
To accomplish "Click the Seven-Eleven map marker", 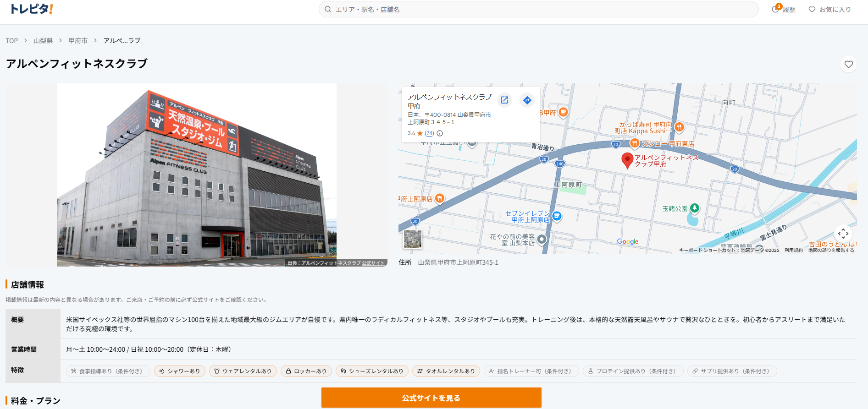I will click(557, 216).
